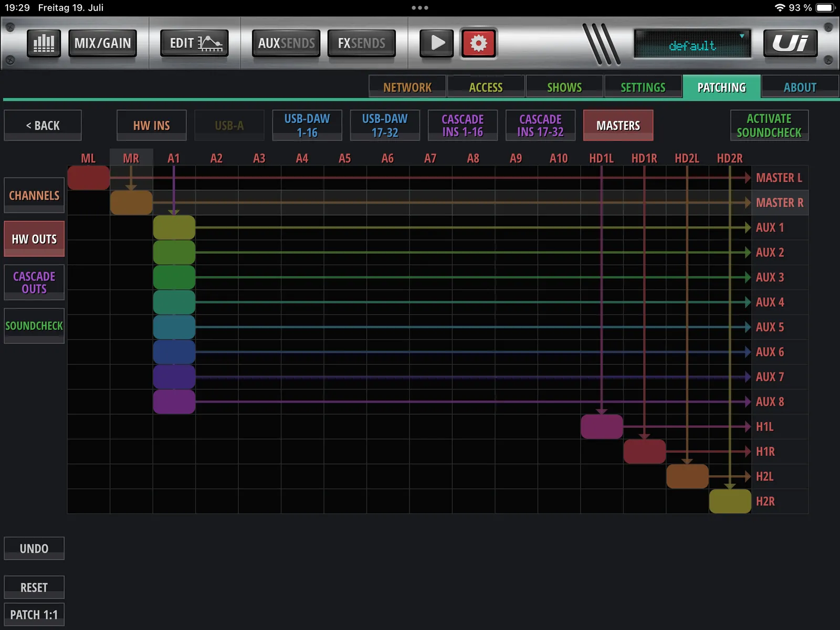The image size is (840, 630).
Task: Tap the iPad multitasking three-dots icon
Action: (420, 8)
